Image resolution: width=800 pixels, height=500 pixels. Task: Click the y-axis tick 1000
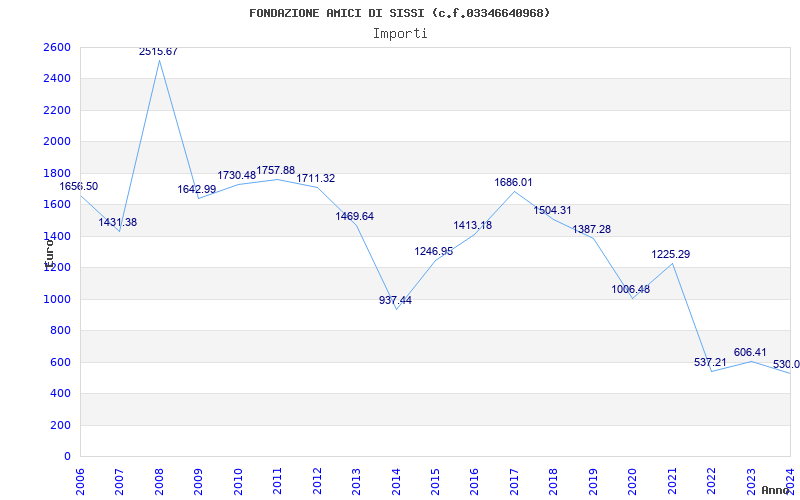point(57,299)
